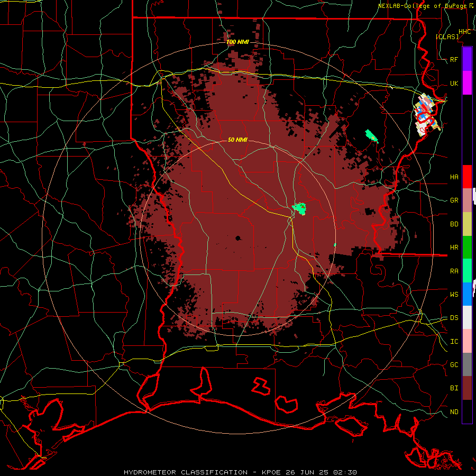Click the purple RF legend color swatch
Viewport: 476px width, 476px height.
pyautogui.click(x=467, y=59)
